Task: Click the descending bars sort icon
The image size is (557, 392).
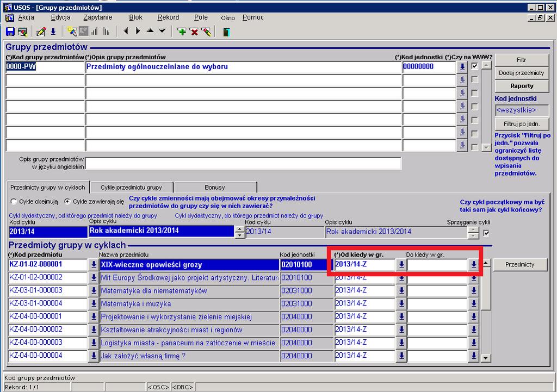Action: tap(106, 32)
